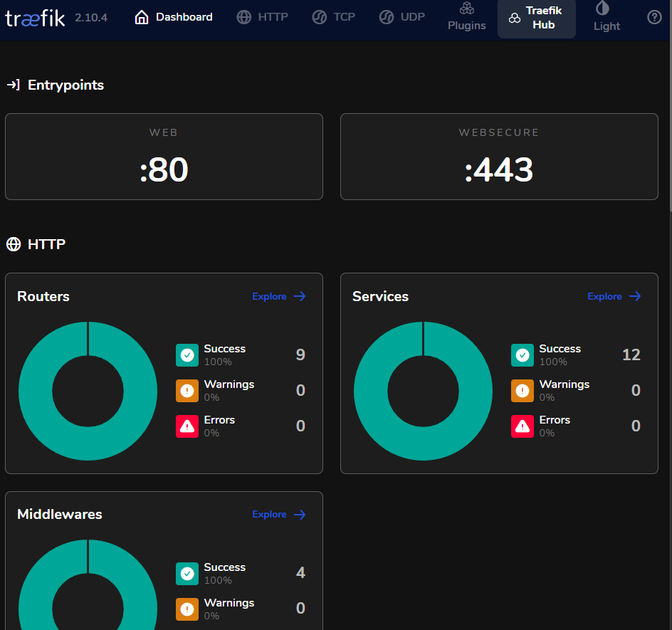This screenshot has width=672, height=630.
Task: Switch to the Dashboard tab
Action: [x=173, y=16]
